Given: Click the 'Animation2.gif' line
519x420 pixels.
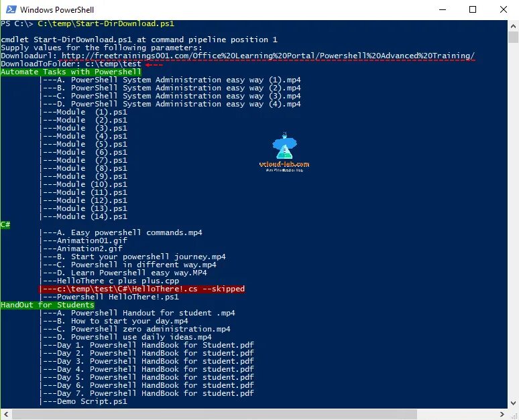Looking at the screenshot, I should 90,249.
